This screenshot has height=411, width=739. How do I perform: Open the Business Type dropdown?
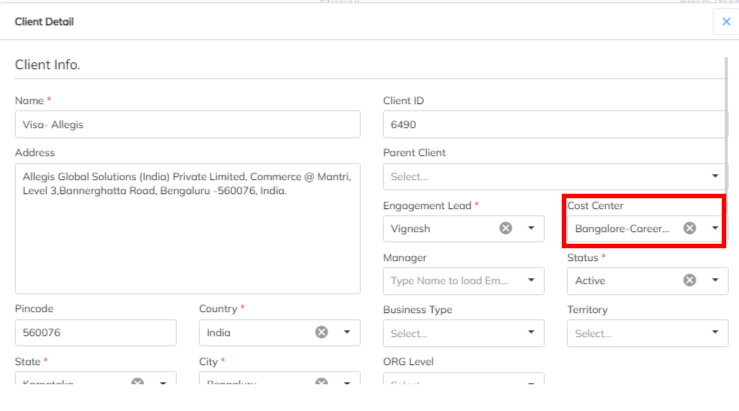click(463, 333)
